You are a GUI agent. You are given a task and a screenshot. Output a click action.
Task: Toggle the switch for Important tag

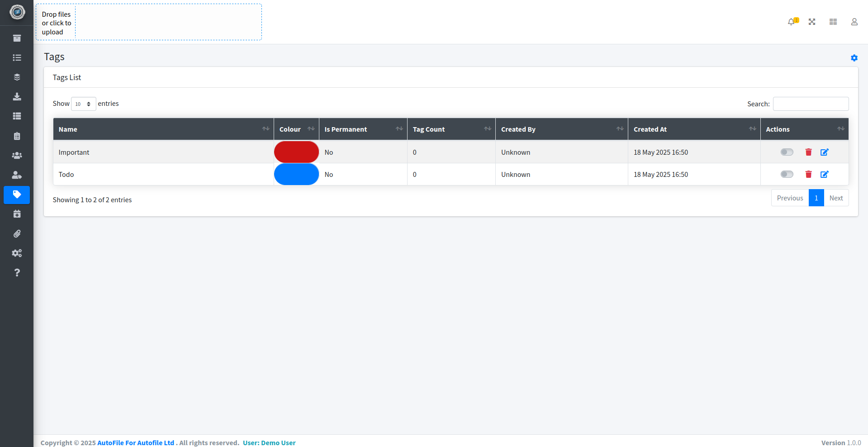click(x=787, y=152)
